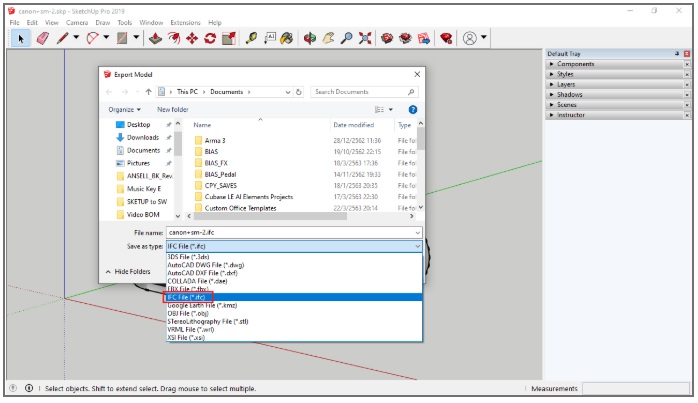Select the Pan hand tool
Screen dimensions: 698x403
(329, 39)
